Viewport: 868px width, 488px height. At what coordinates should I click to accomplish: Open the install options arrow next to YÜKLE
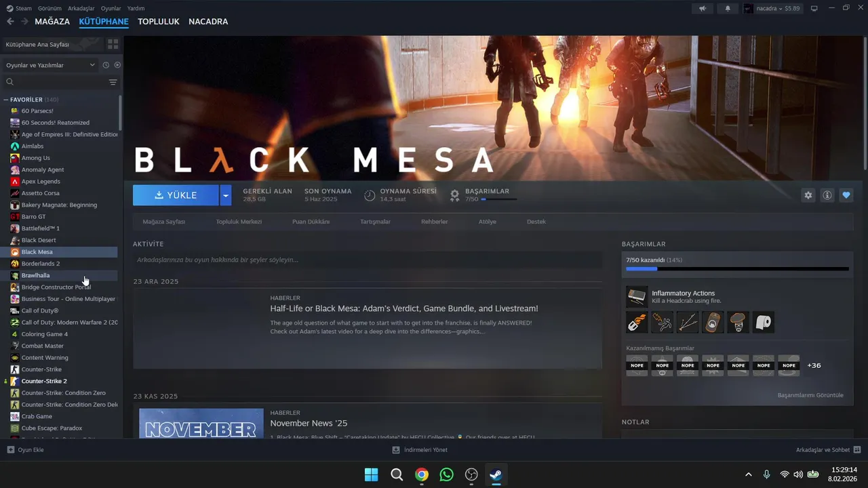click(x=226, y=195)
